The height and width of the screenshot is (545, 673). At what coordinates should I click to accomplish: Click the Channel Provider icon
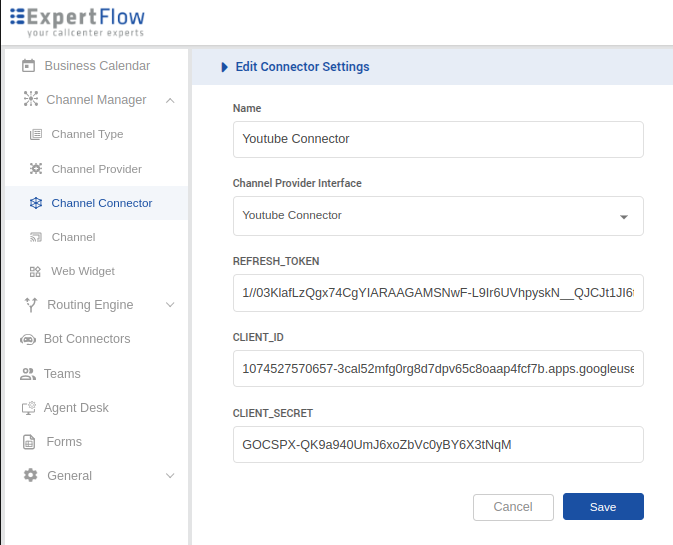pyautogui.click(x=36, y=169)
